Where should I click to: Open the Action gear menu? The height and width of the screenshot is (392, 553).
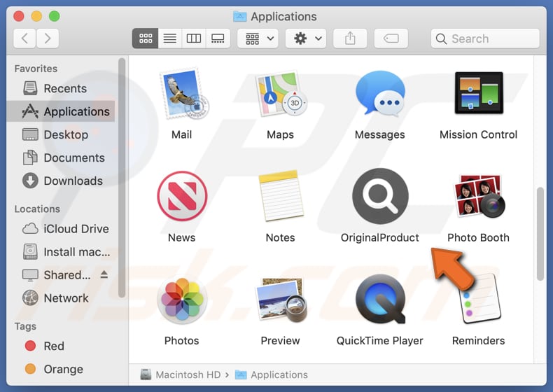click(x=306, y=38)
